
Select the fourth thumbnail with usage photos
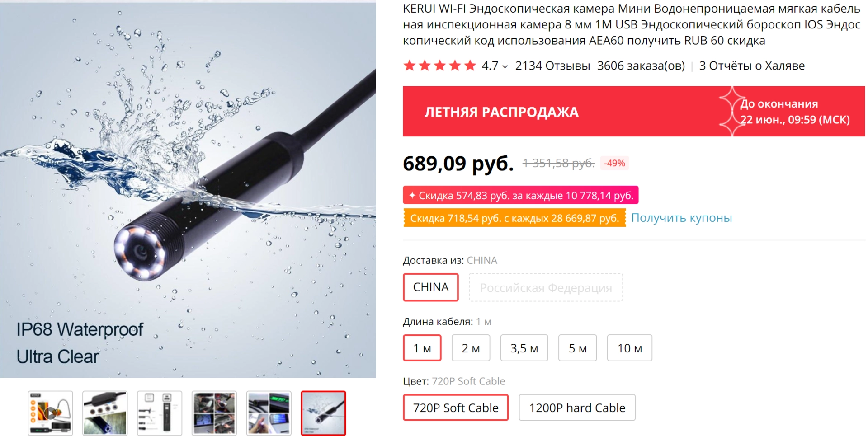(214, 413)
